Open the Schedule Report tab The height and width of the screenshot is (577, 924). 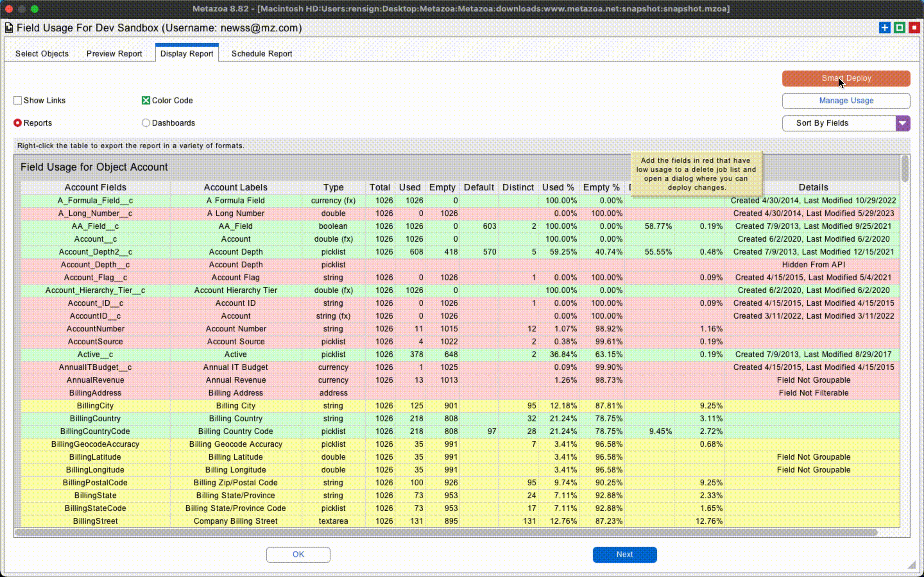point(261,54)
